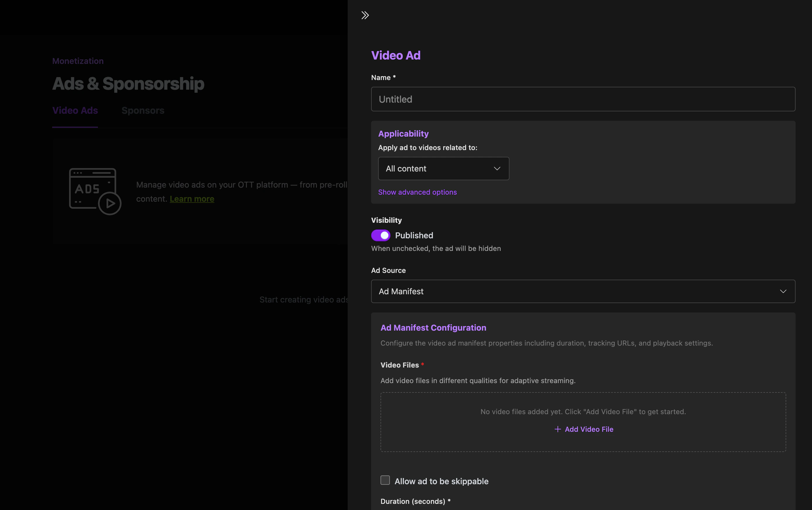The height and width of the screenshot is (510, 812).
Task: Click the Monetization breadcrumb link
Action: coord(78,61)
